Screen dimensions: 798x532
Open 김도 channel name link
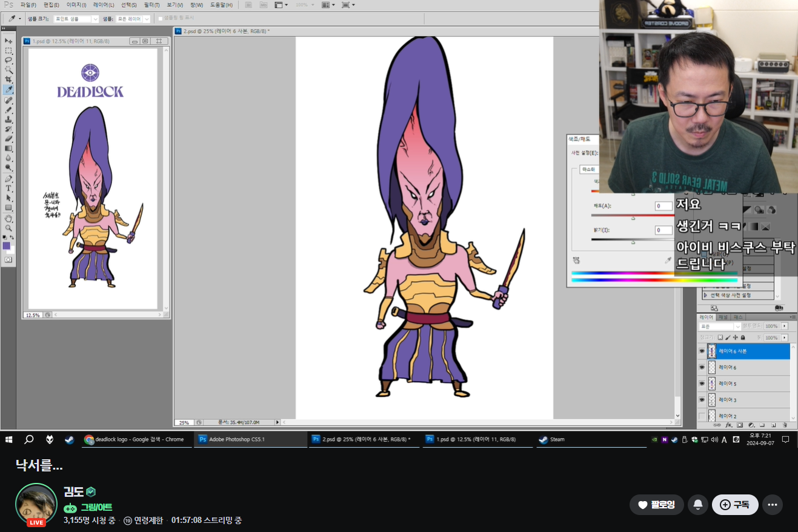[x=73, y=491]
